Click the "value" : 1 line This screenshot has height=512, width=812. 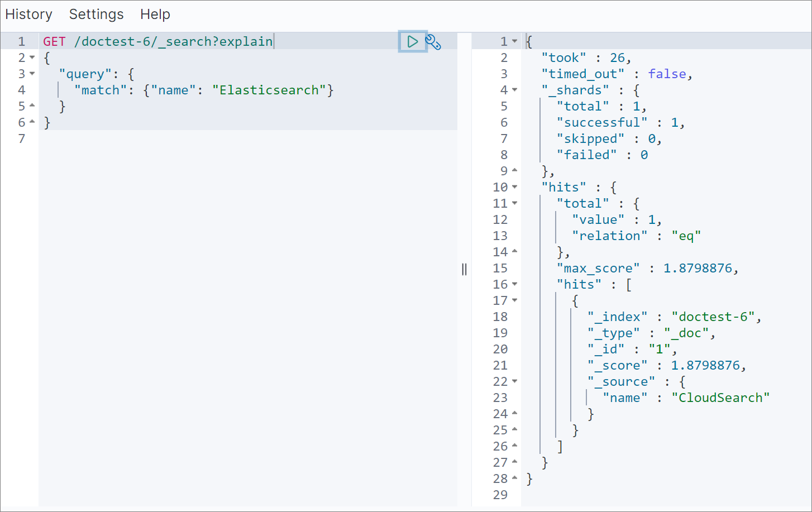coord(617,219)
